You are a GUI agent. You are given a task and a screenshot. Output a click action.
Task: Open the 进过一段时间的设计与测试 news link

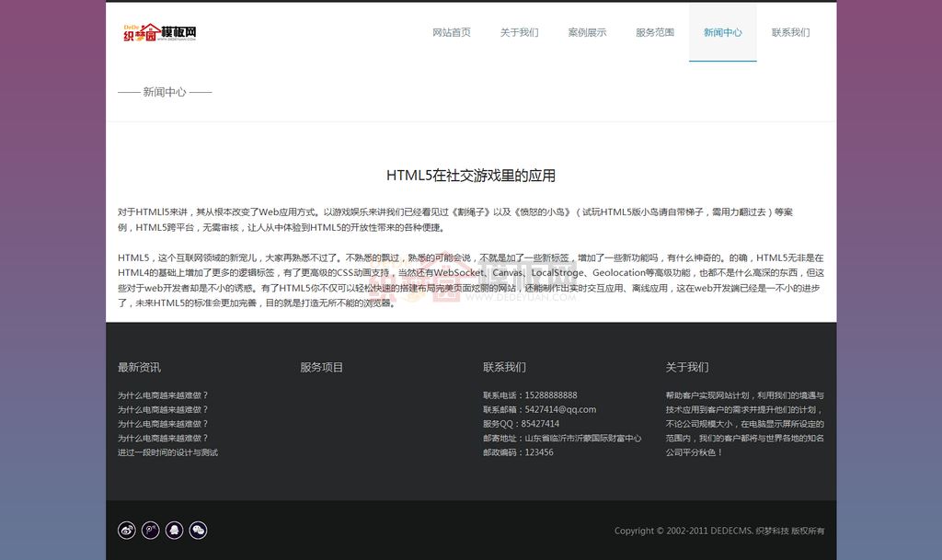click(x=167, y=452)
